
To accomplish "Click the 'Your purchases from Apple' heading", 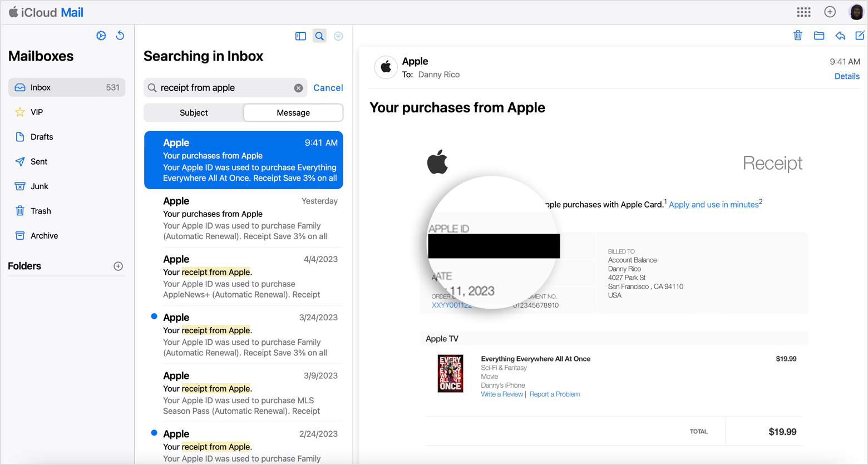I will pos(457,107).
